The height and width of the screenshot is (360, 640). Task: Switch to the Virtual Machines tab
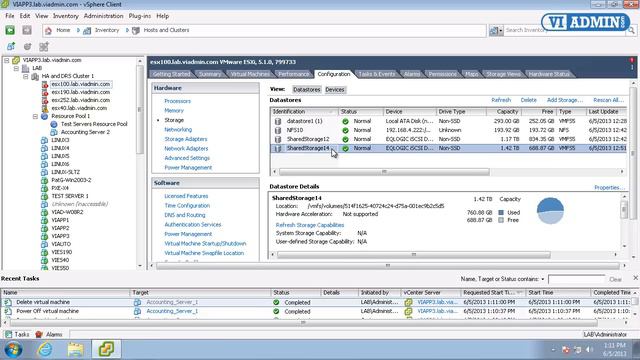250,74
